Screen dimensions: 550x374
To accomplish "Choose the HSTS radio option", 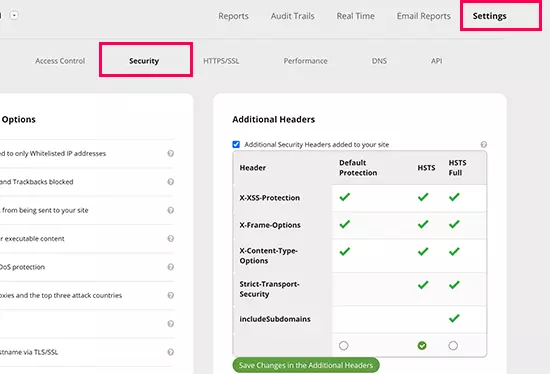I will [x=422, y=346].
